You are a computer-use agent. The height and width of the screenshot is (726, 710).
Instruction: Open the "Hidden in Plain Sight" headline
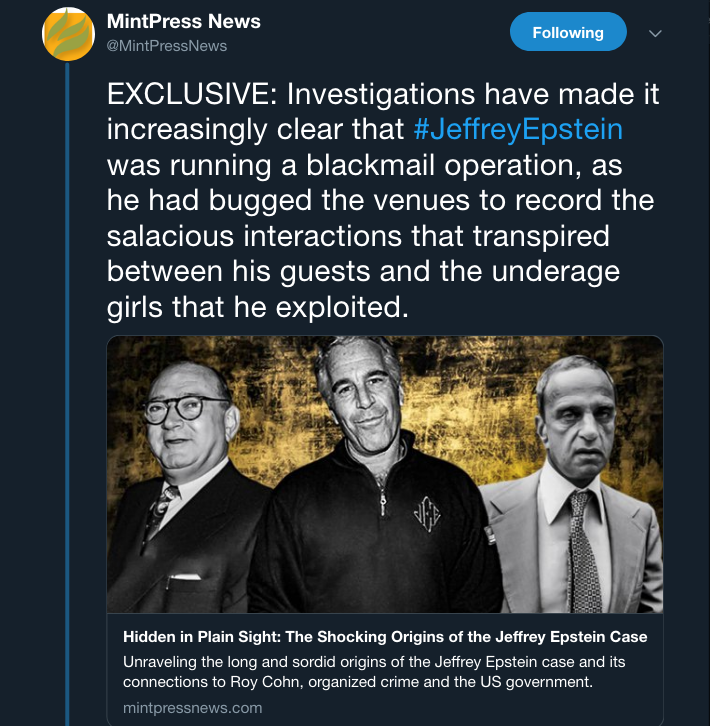(x=385, y=637)
